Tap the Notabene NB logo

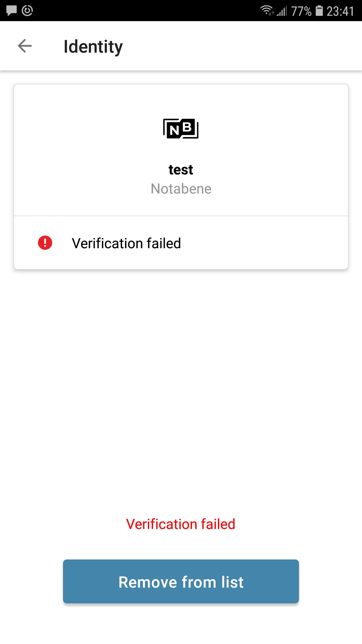coord(181,128)
